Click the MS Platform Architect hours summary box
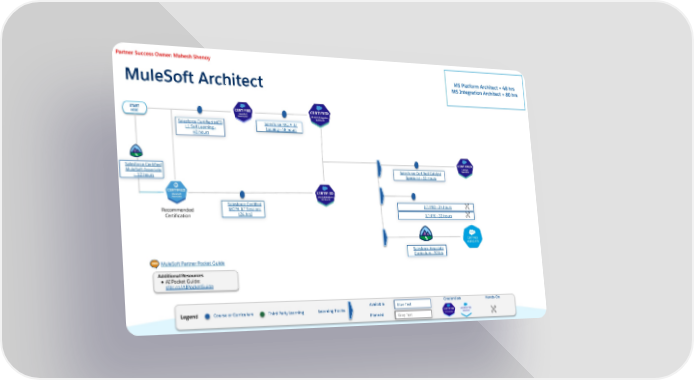 (485, 90)
